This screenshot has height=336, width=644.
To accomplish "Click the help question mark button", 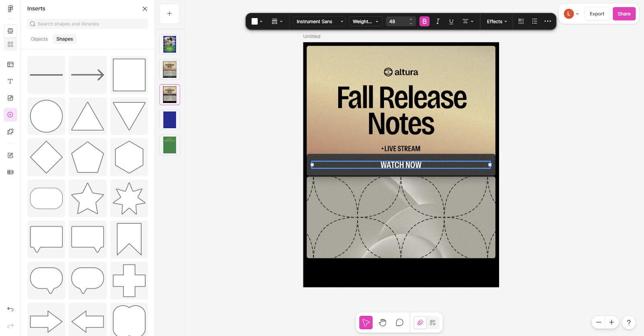I will coord(629,322).
